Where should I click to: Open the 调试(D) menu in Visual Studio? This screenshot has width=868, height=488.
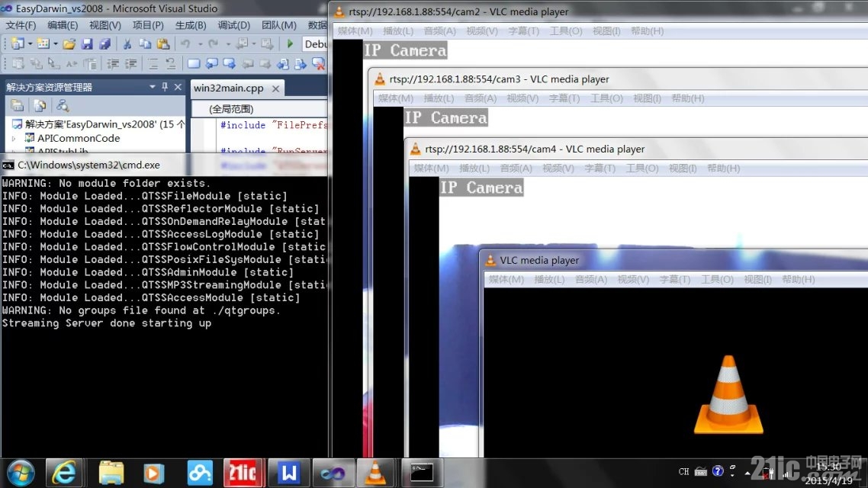pos(233,25)
